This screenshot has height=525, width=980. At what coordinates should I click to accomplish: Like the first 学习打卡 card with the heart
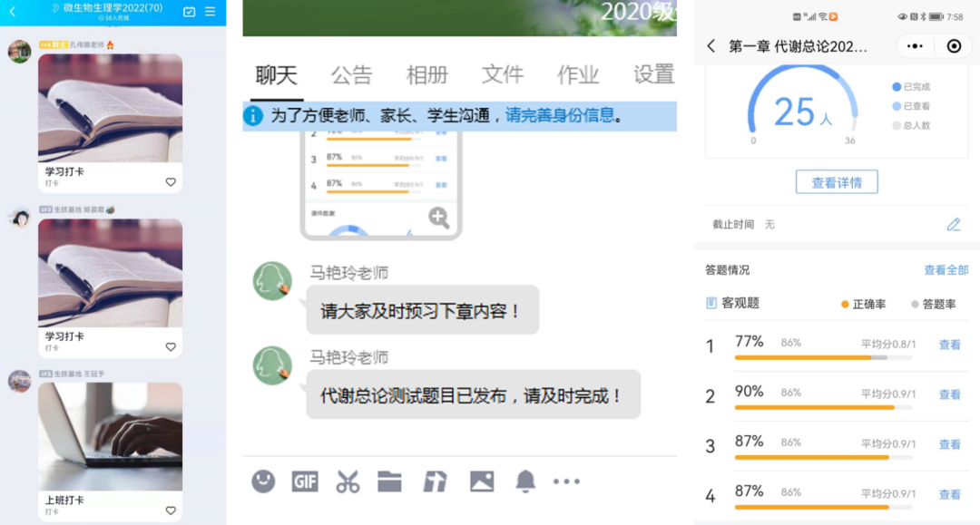(171, 182)
